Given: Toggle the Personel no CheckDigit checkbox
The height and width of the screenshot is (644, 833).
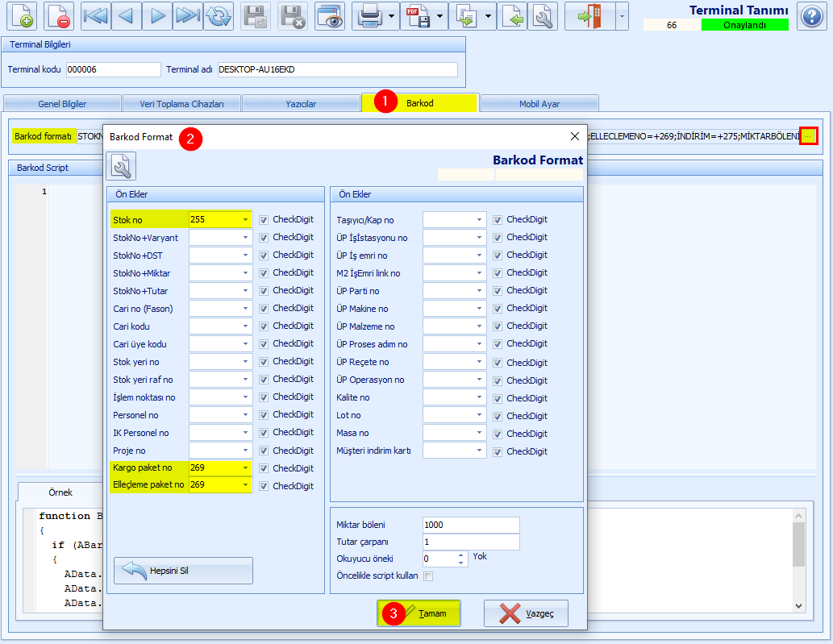Looking at the screenshot, I should pos(264,414).
